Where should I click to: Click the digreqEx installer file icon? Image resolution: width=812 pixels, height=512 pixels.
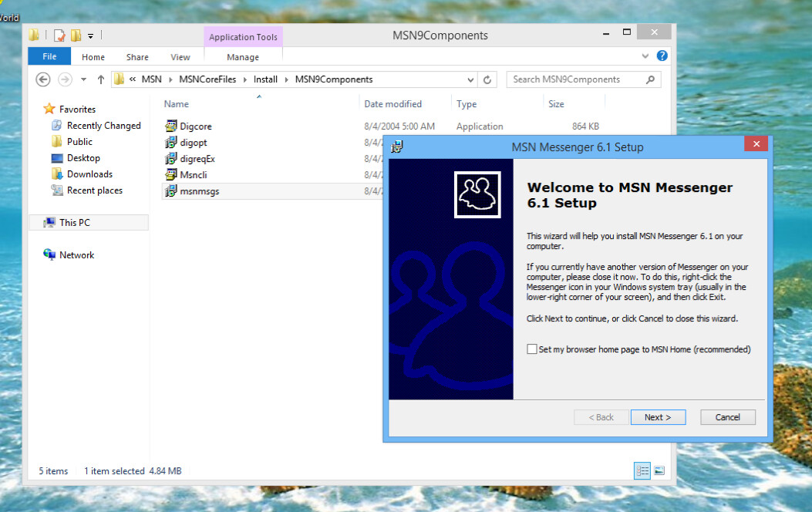tap(171, 158)
